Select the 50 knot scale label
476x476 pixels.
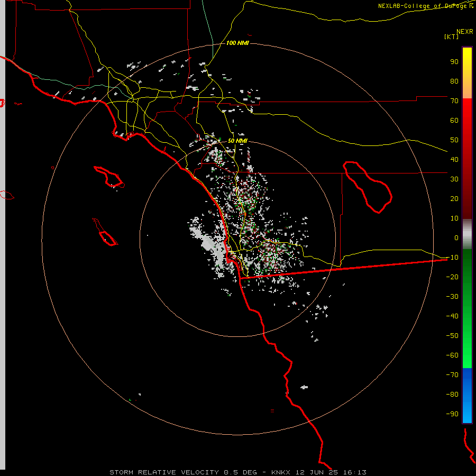[454, 140]
